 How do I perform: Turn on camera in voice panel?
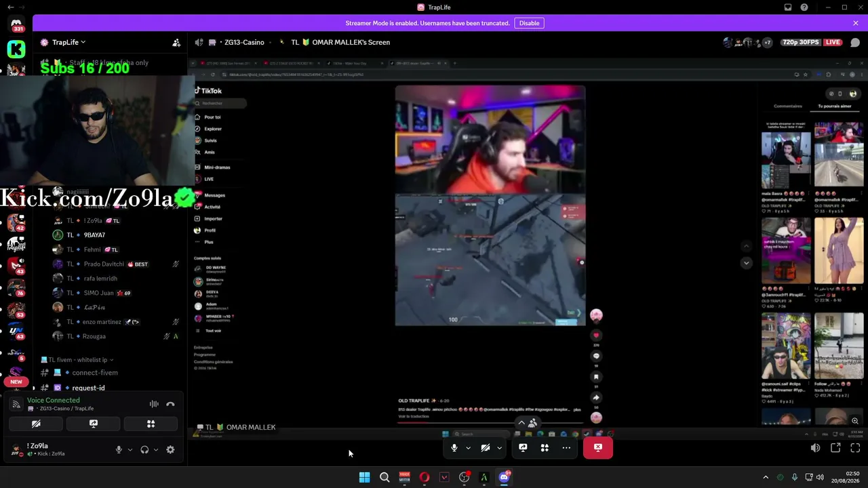(x=36, y=424)
